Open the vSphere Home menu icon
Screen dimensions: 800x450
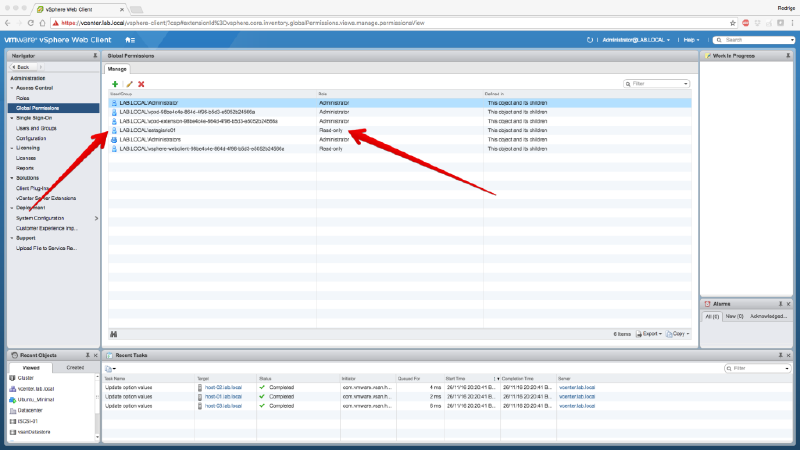130,39
